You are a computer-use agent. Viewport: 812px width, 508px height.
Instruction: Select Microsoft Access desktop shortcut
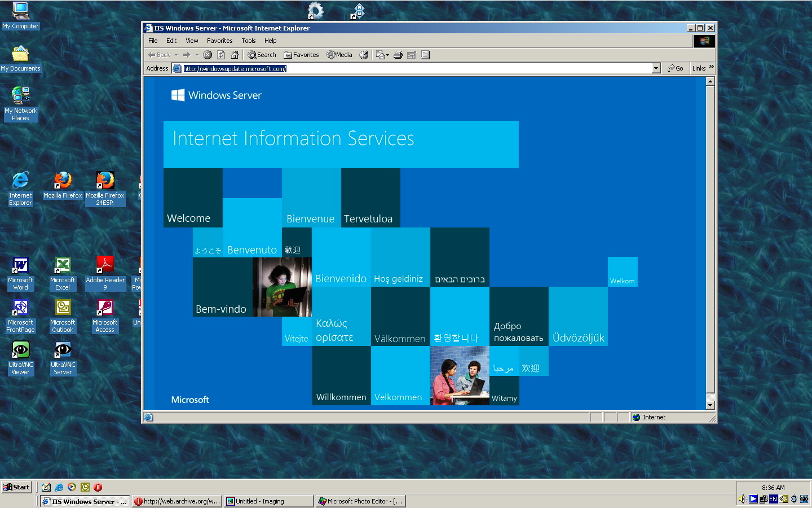point(105,316)
